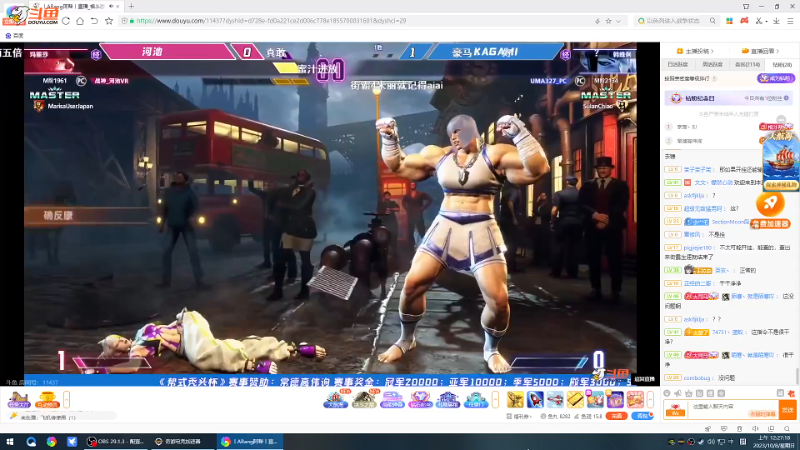Open the live replay link with orange camera icon
Screen dimensions: 800x450
(760, 51)
